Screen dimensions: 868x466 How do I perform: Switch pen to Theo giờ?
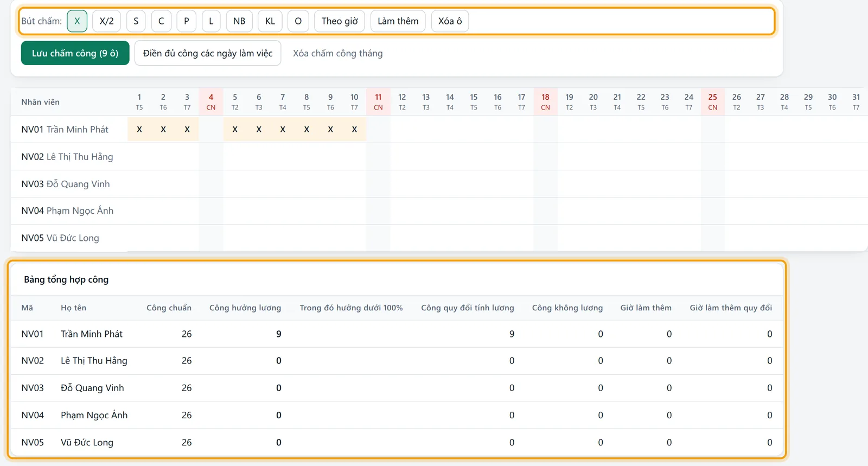tap(340, 21)
